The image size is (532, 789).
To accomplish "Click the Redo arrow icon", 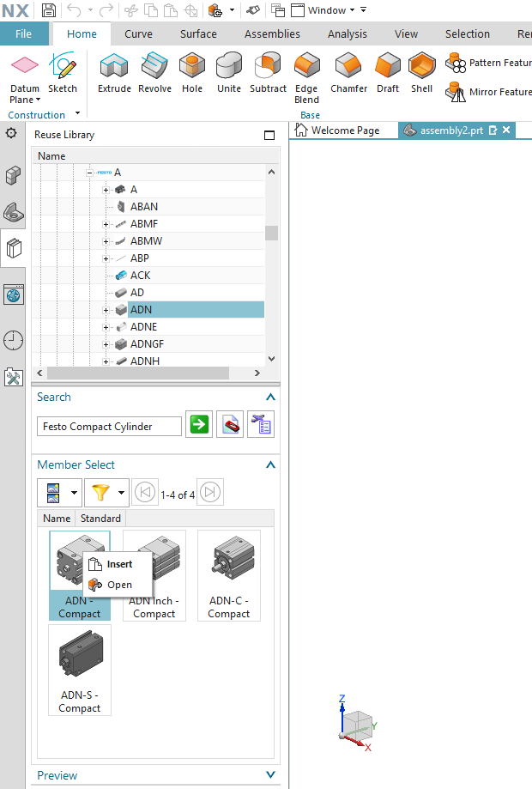I will (x=106, y=10).
